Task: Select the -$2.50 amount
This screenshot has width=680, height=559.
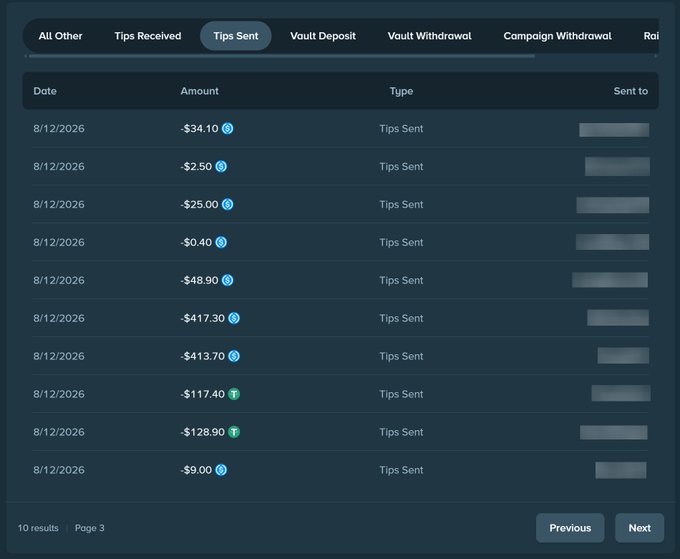Action: (x=196, y=167)
